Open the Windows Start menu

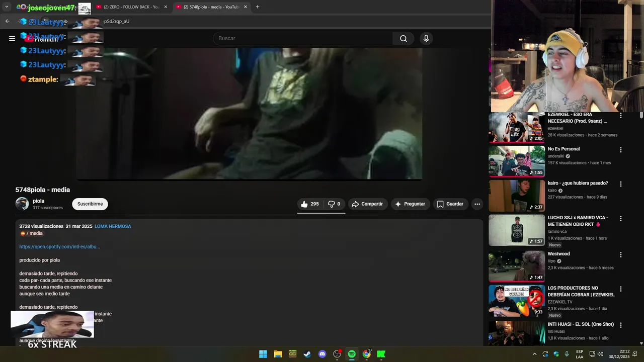tap(263, 354)
